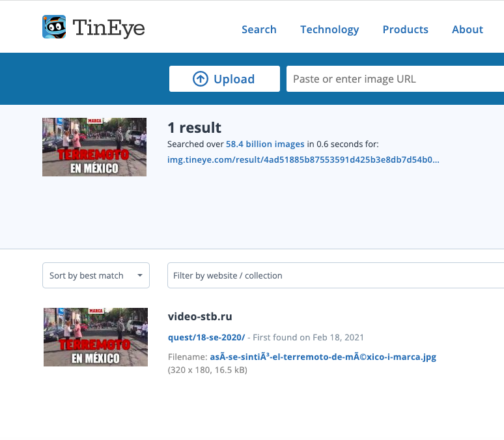Image resolution: width=504 pixels, height=440 pixels.
Task: Open the img.tineye.com result URL link
Action: click(x=303, y=159)
